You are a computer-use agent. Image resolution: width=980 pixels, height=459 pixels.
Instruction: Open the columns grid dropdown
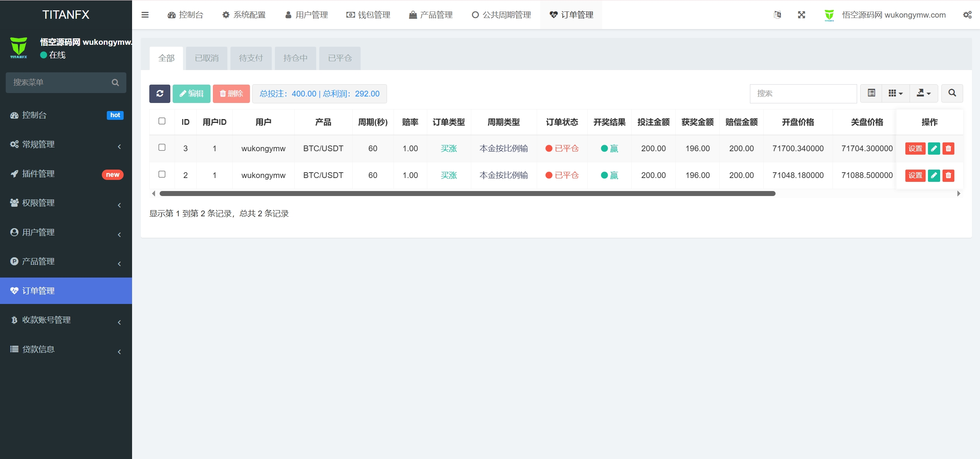tap(895, 93)
